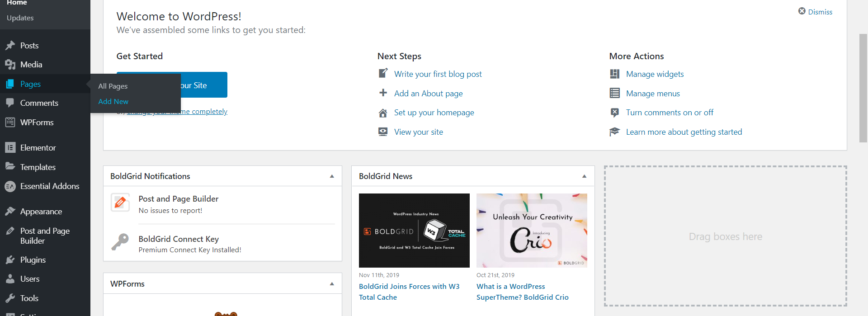The width and height of the screenshot is (868, 316).
Task: Click the Essential Addons EA icon
Action: point(10,186)
